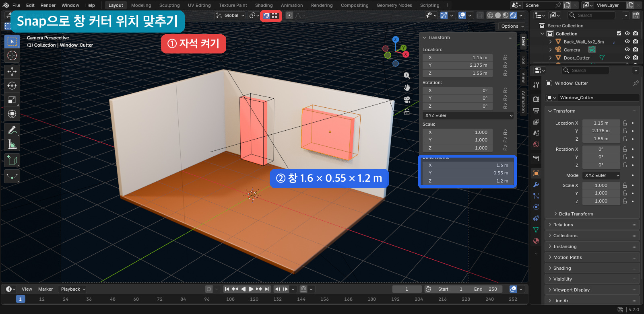Screen dimensions: 644x314
Task: Switch to the Shading workspace tab
Action: (264, 5)
